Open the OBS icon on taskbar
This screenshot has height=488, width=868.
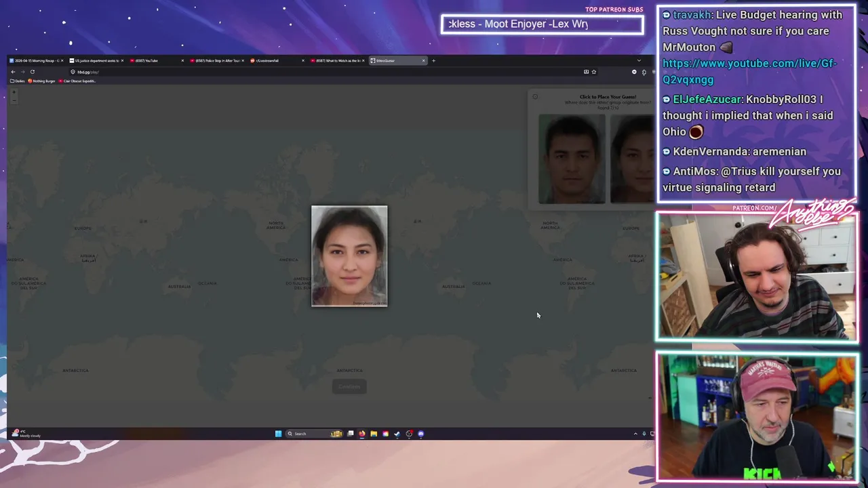(409, 434)
